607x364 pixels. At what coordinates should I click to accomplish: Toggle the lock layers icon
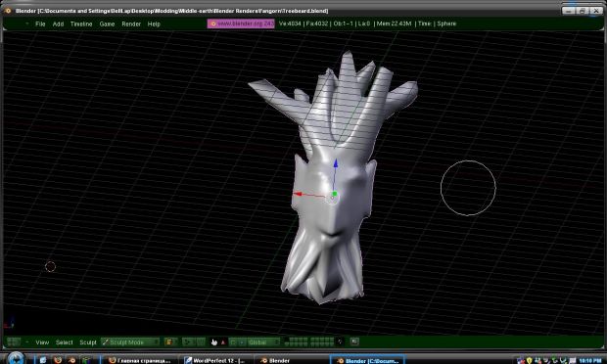[x=340, y=341]
